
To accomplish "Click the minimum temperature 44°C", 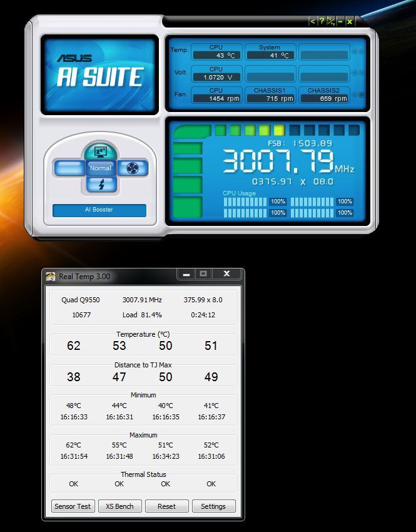I will click(119, 406).
